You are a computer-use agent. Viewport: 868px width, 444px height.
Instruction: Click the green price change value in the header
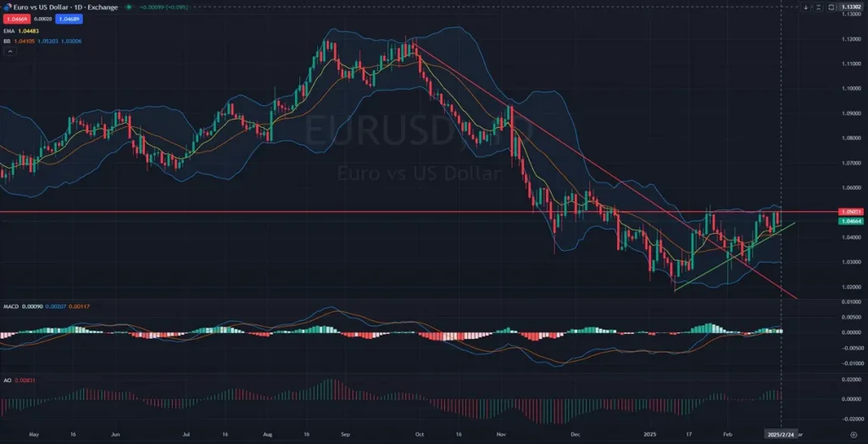point(163,7)
